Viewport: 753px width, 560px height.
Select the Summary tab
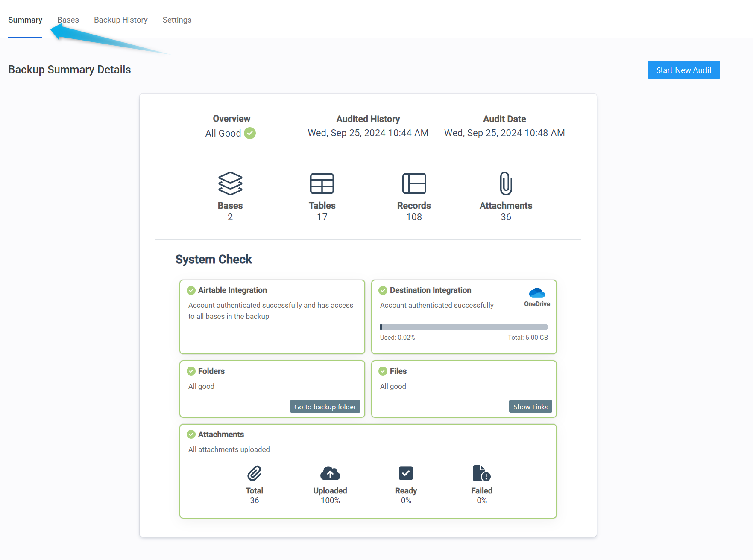[x=25, y=20]
